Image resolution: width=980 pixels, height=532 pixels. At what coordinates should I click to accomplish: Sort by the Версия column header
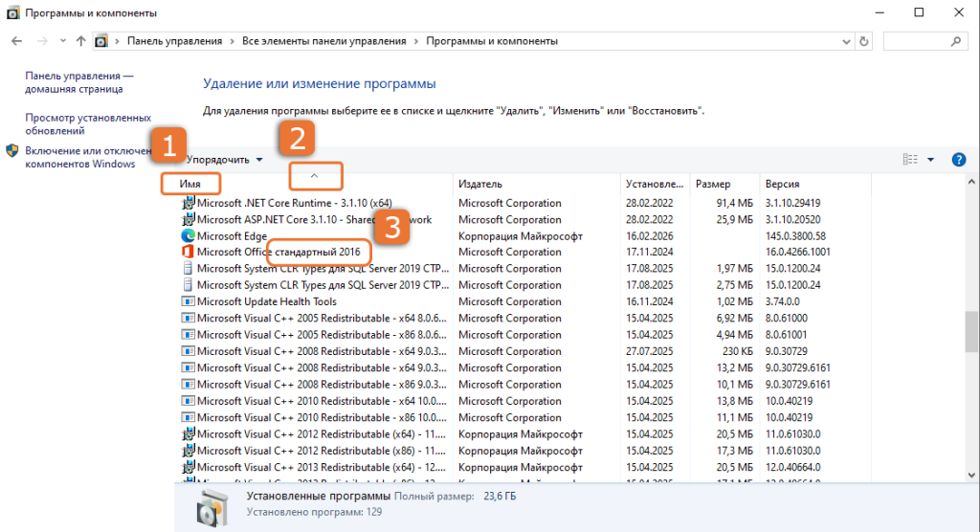coord(782,184)
